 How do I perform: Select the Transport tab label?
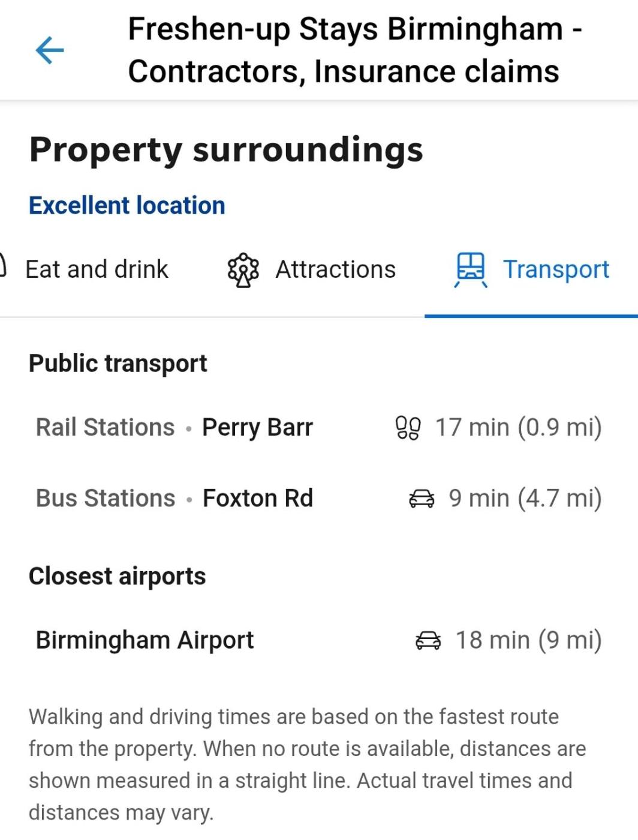pos(556,269)
